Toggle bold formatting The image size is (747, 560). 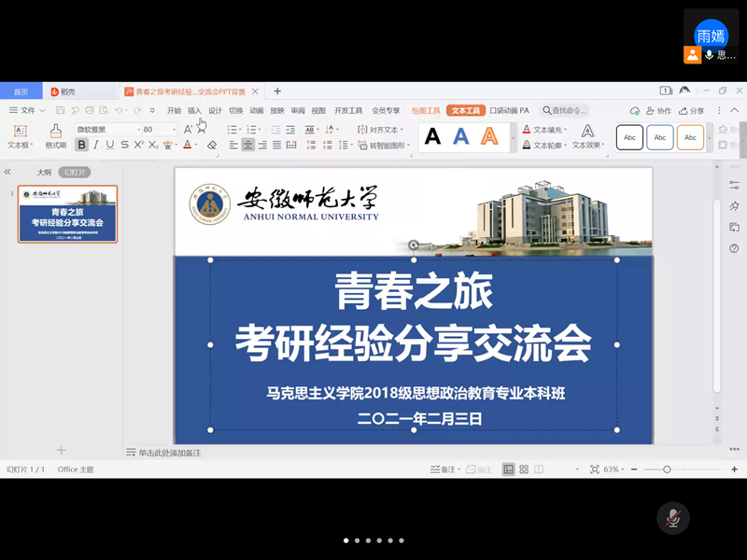81,145
